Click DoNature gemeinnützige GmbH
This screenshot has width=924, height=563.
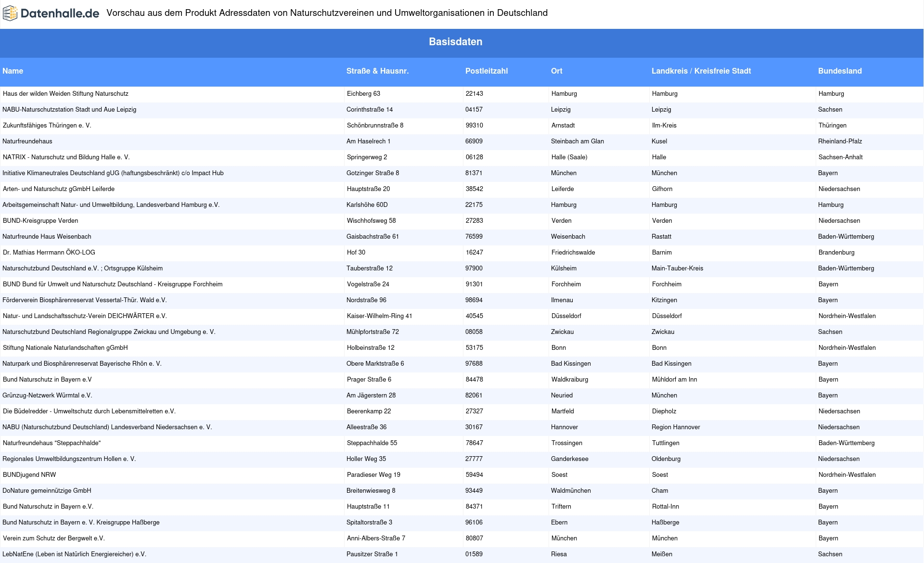(47, 491)
